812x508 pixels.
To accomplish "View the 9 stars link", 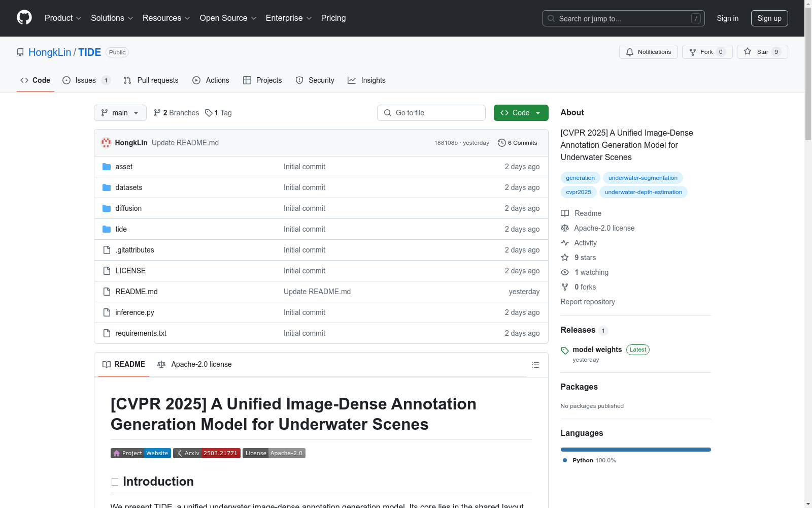I will coord(579,258).
